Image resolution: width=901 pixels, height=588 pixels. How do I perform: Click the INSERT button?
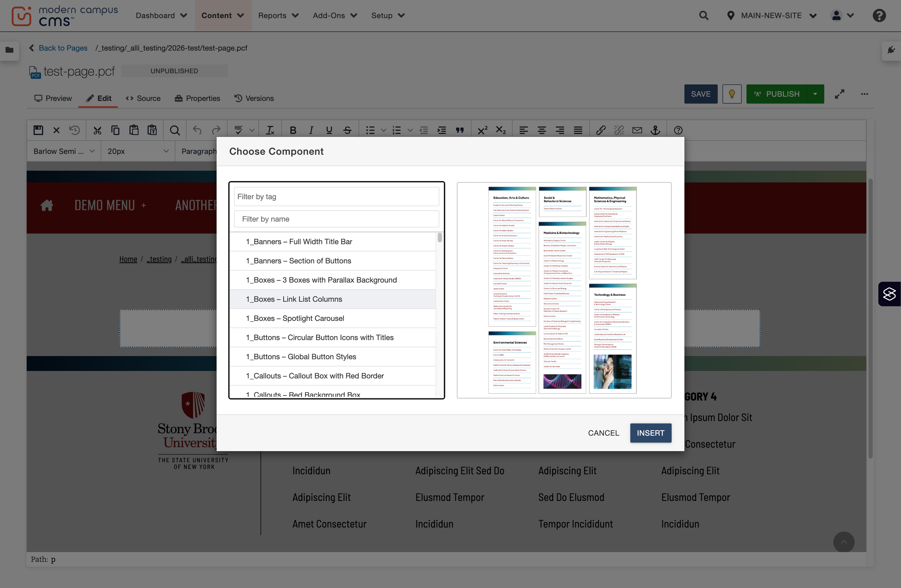pos(650,433)
